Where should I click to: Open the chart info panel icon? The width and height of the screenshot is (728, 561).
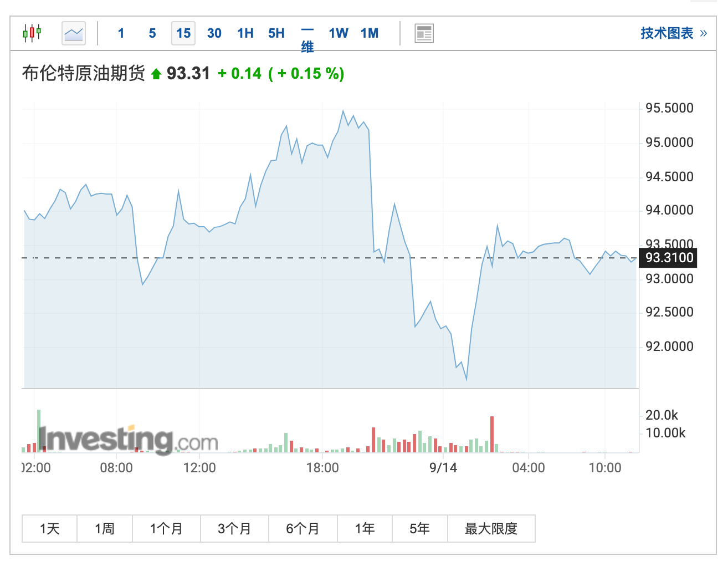coord(424,33)
